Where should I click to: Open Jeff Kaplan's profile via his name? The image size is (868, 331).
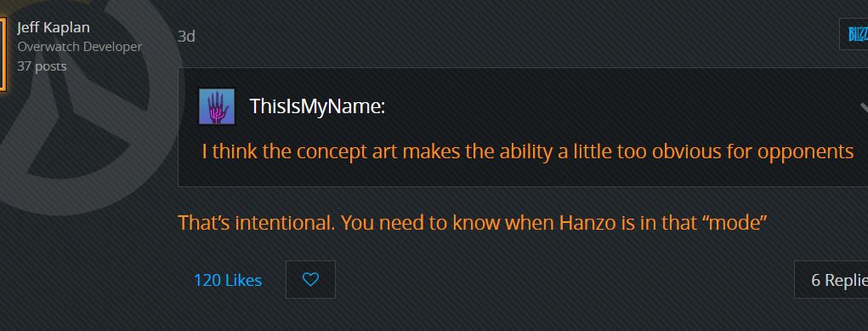(x=54, y=27)
